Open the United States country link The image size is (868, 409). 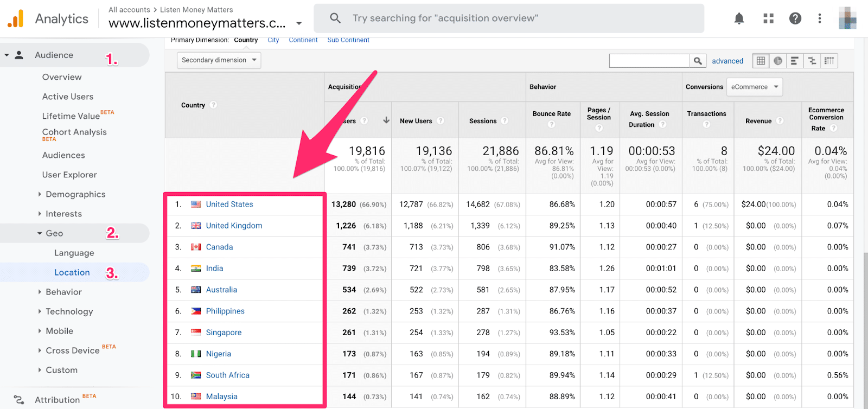point(229,204)
